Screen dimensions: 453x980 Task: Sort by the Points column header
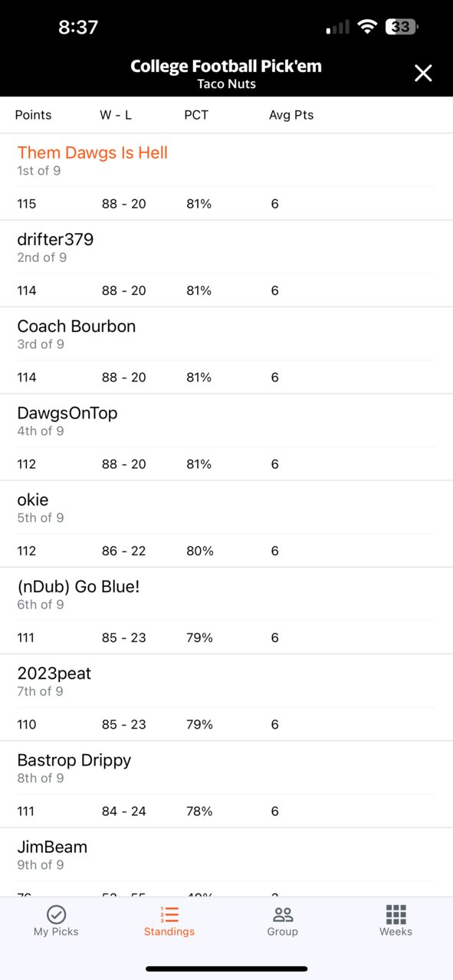(x=34, y=115)
